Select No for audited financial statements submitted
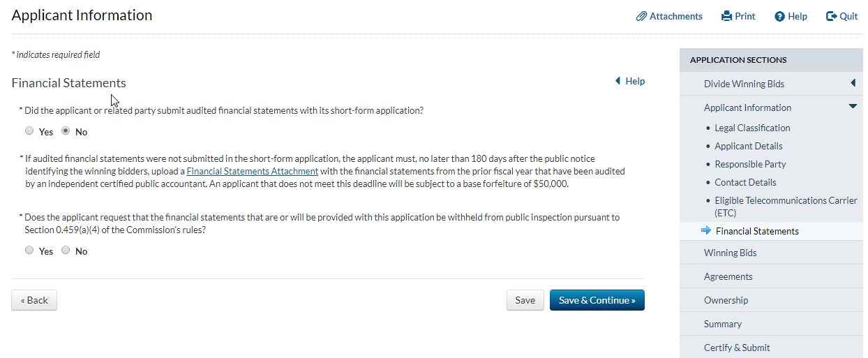The height and width of the screenshot is (358, 868). tap(66, 130)
